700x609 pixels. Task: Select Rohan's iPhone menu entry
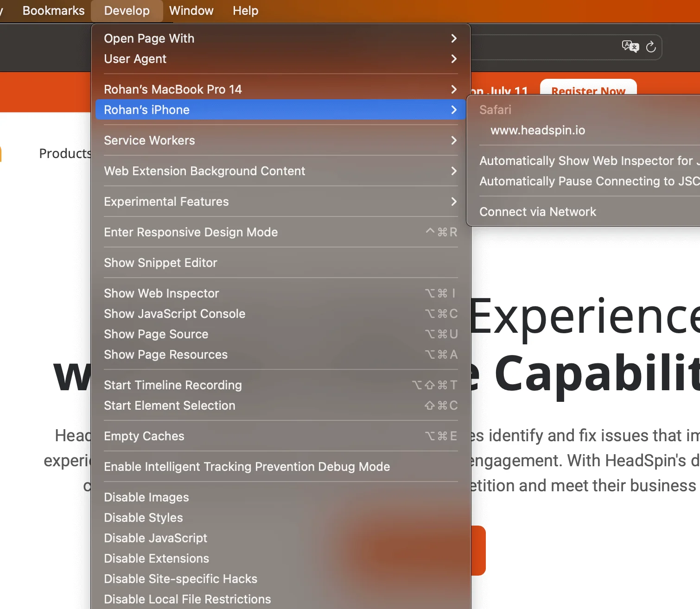(x=280, y=110)
